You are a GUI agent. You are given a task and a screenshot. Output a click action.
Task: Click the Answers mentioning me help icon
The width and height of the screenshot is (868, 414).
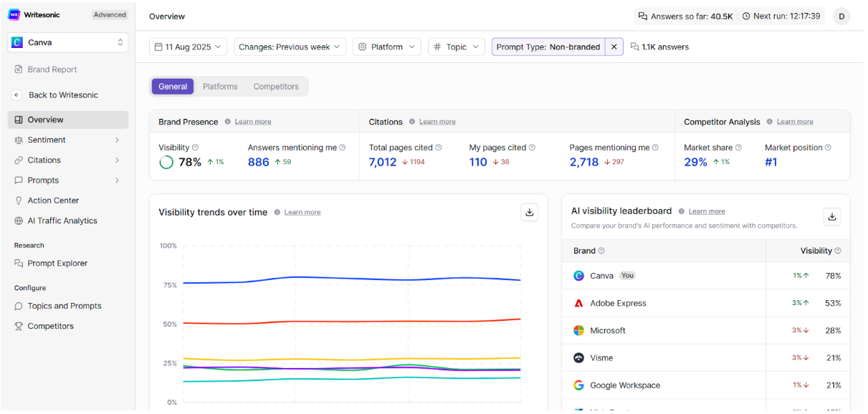[342, 148]
